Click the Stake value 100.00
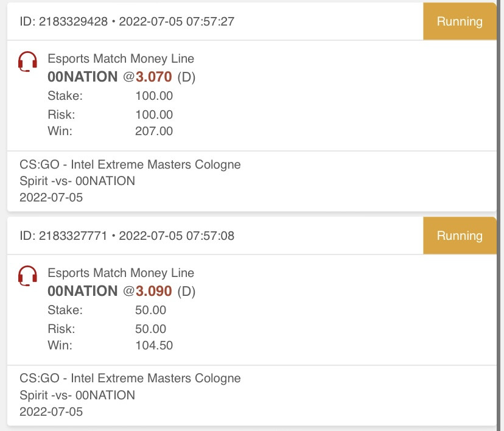This screenshot has width=504, height=431. point(154,96)
